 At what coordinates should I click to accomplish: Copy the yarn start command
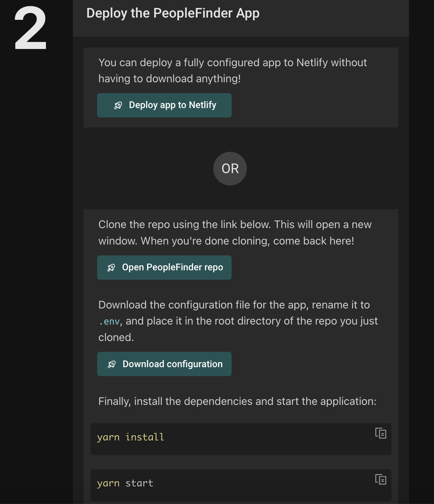point(381,479)
